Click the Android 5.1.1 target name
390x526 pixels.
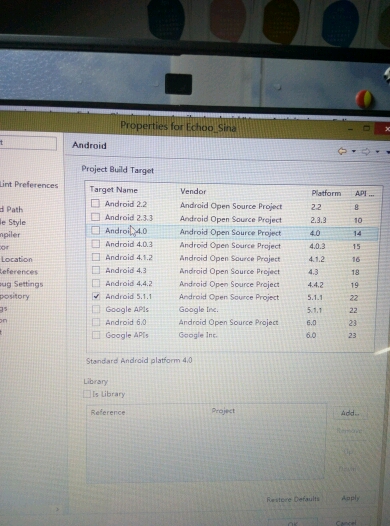click(128, 297)
